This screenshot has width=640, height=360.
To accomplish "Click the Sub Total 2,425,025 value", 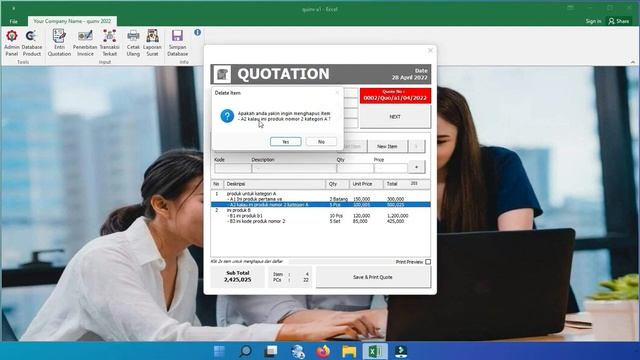I will point(238,280).
